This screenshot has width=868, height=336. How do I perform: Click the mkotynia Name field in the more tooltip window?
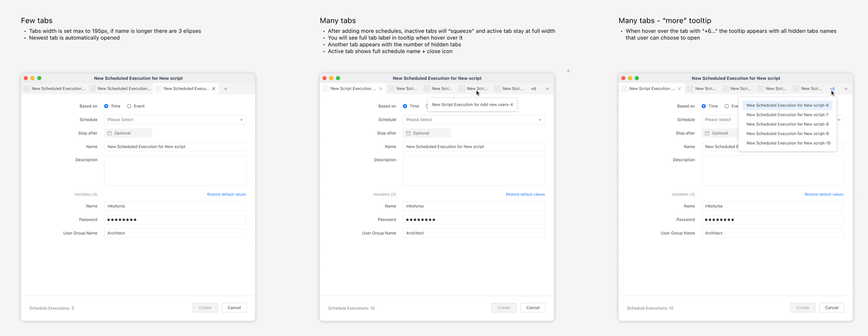pos(773,206)
